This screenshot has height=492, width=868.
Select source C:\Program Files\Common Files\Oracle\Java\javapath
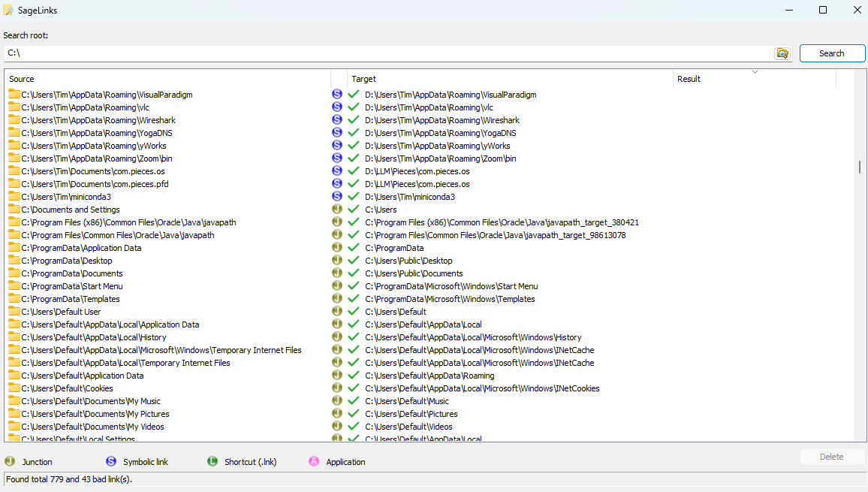[118, 235]
